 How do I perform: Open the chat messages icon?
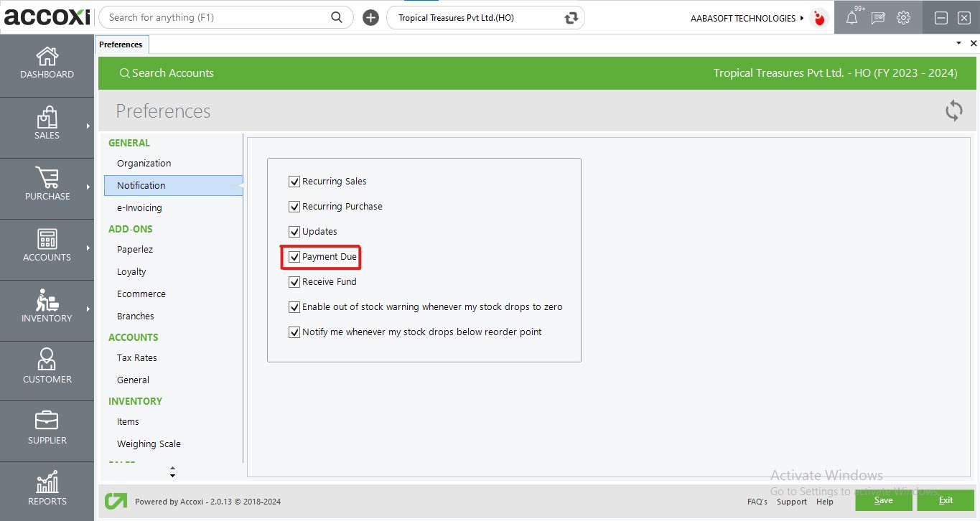(x=877, y=19)
